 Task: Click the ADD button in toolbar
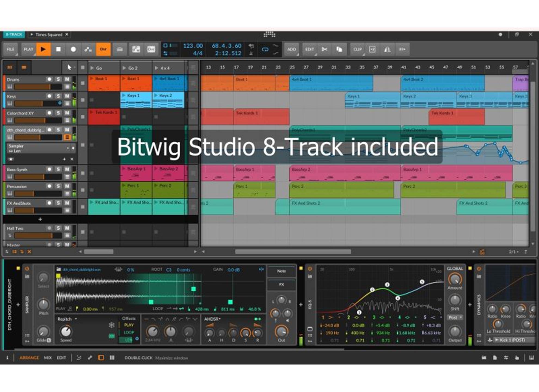[x=291, y=49]
